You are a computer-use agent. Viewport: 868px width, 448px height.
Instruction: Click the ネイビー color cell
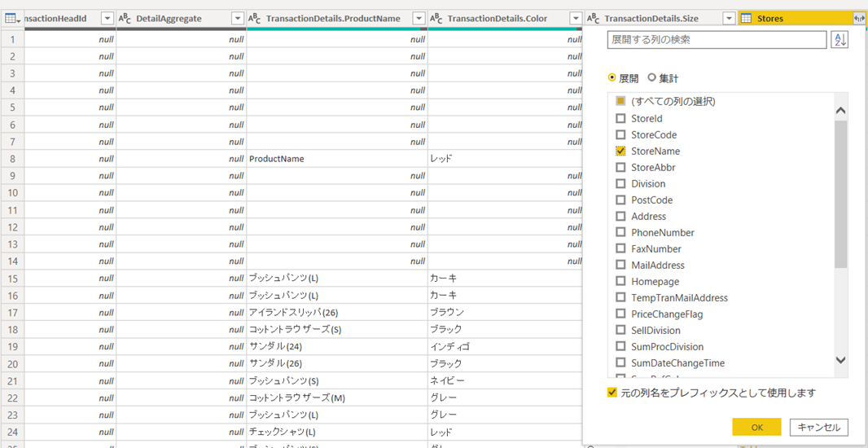[x=506, y=381]
